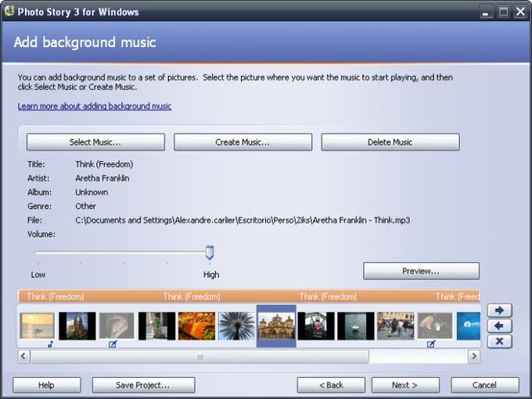Click first 'Think (Freedom)' label on music bar
This screenshot has width=532, height=399.
pos(56,297)
